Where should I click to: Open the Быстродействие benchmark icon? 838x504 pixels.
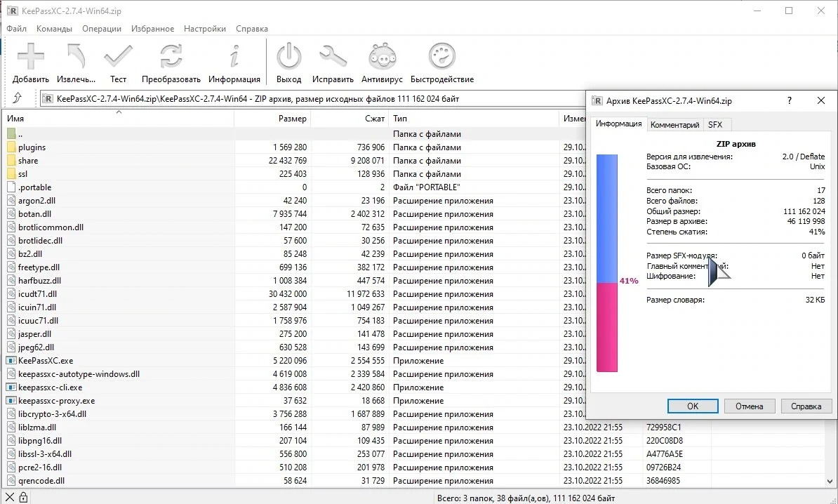click(x=442, y=56)
